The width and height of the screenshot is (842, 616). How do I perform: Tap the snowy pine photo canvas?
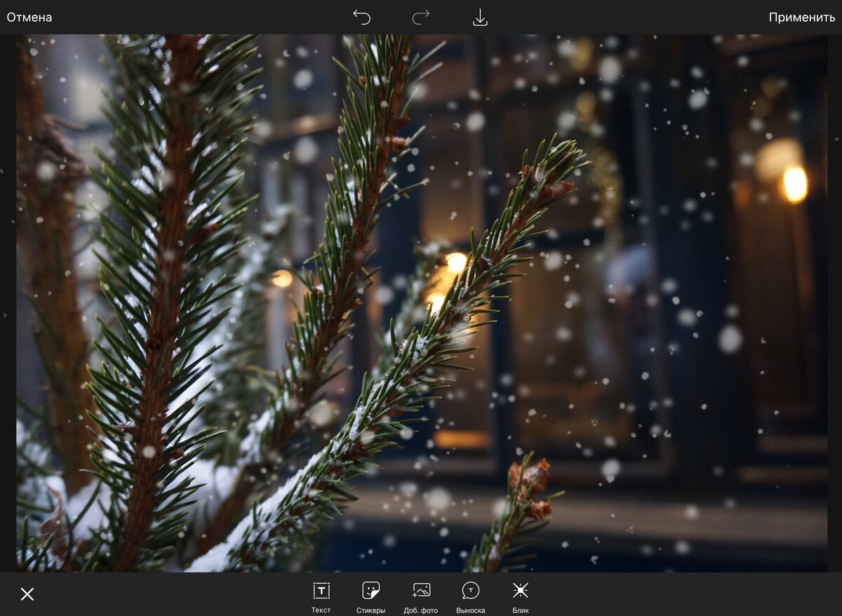tap(422, 303)
